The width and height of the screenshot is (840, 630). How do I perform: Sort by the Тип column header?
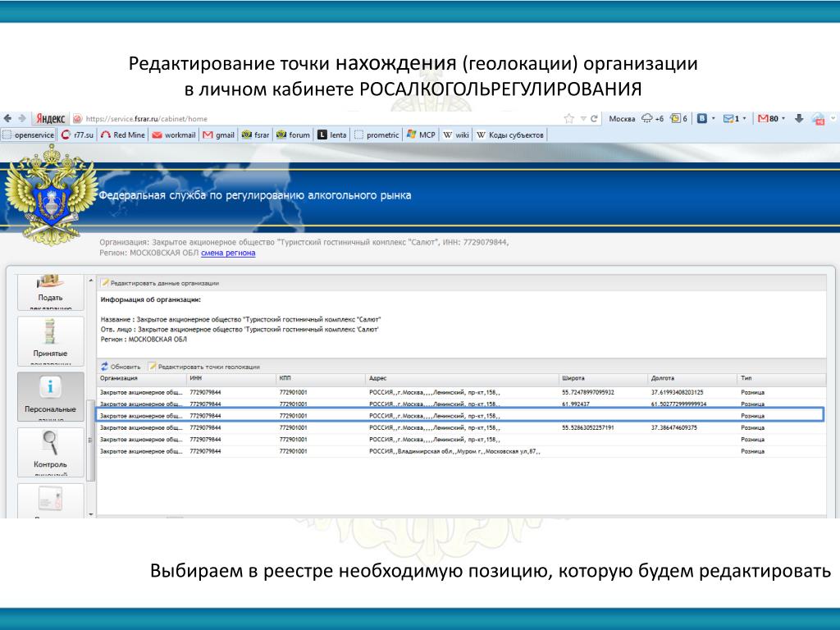pos(781,378)
